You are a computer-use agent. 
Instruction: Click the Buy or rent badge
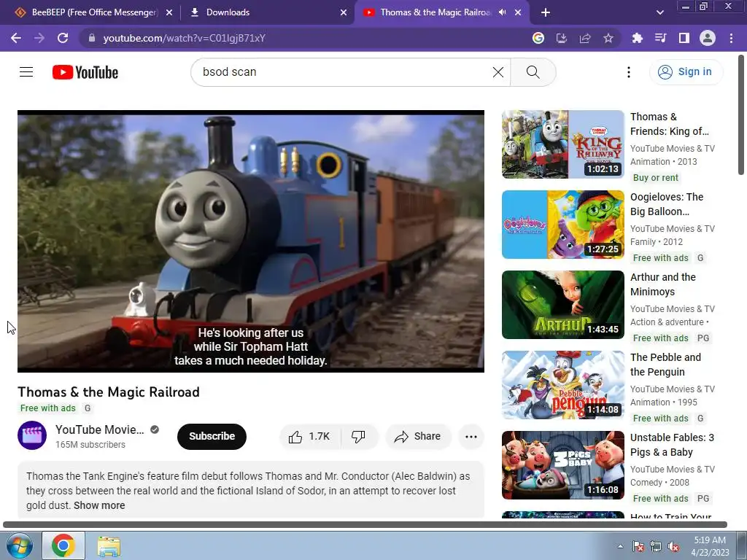pyautogui.click(x=656, y=178)
